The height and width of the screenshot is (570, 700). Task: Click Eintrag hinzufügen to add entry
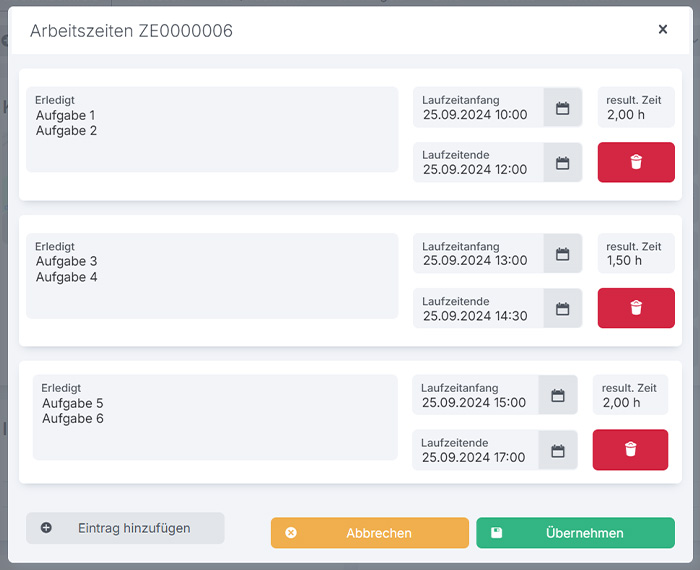125,528
